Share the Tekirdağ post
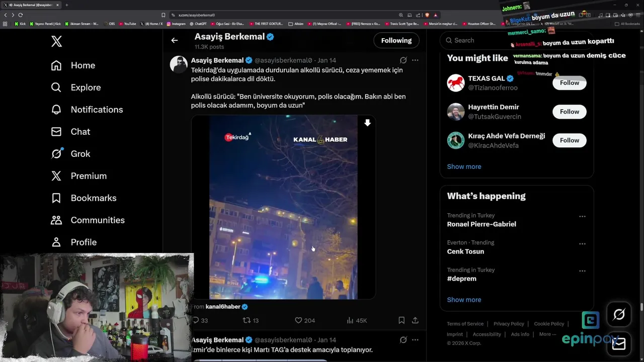The height and width of the screenshot is (362, 644). [x=415, y=320]
